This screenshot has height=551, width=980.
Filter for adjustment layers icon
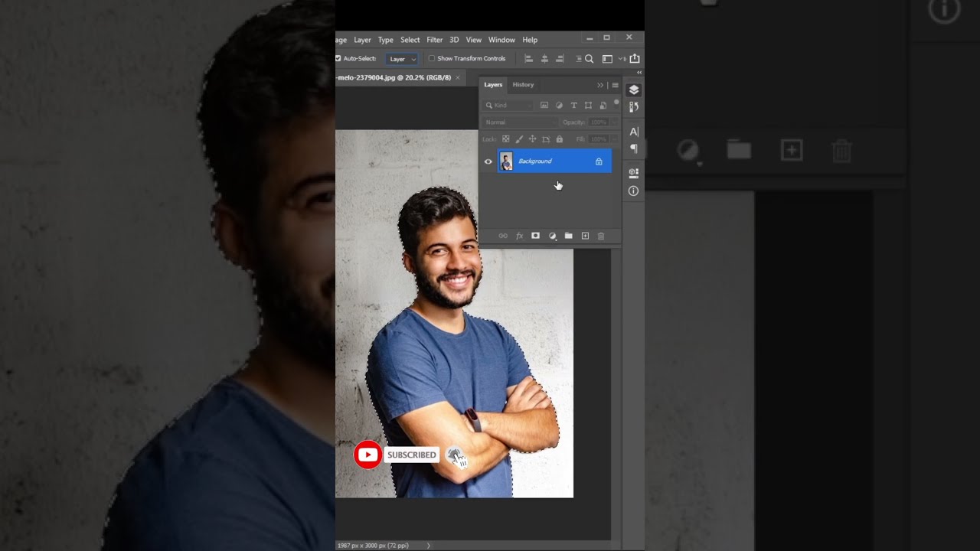(x=559, y=105)
